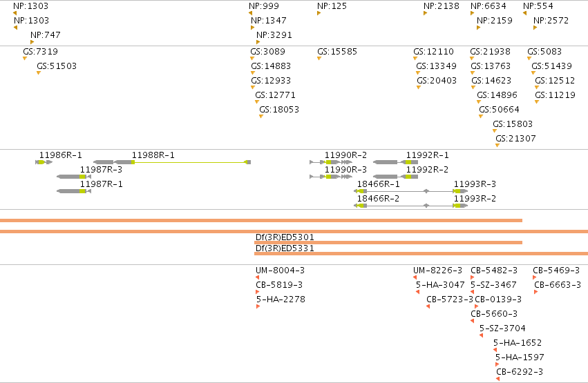Select the GS:20403 label

click(437, 81)
